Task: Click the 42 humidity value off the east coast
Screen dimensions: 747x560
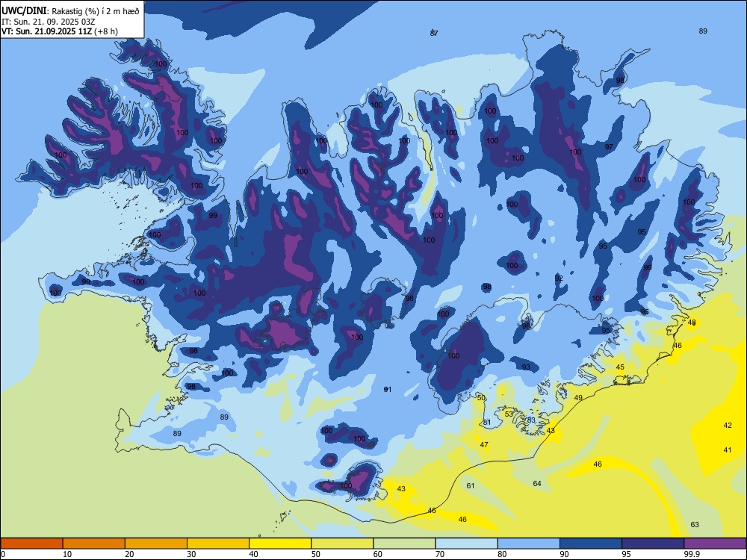Action: click(728, 426)
